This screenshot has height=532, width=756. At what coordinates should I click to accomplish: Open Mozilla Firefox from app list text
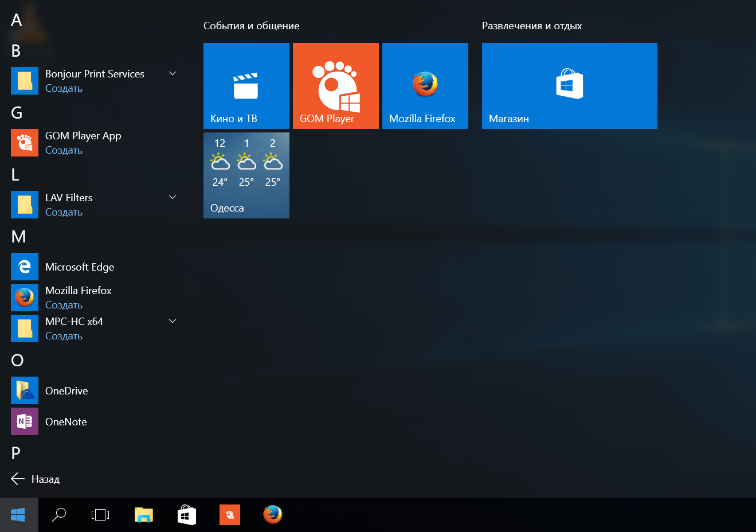(x=79, y=291)
